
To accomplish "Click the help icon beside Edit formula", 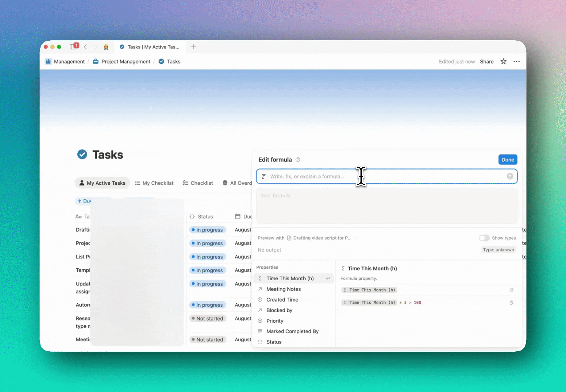I will coord(298,160).
